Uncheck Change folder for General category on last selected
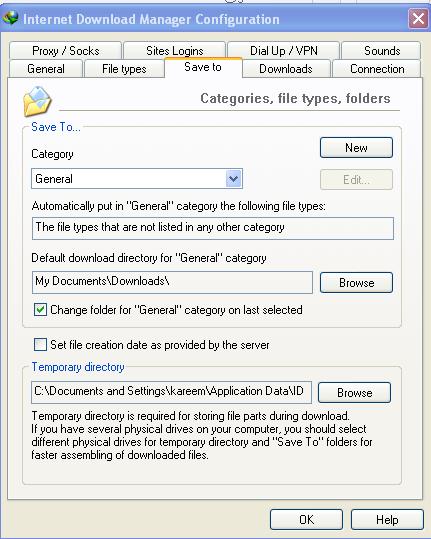 [x=40, y=310]
